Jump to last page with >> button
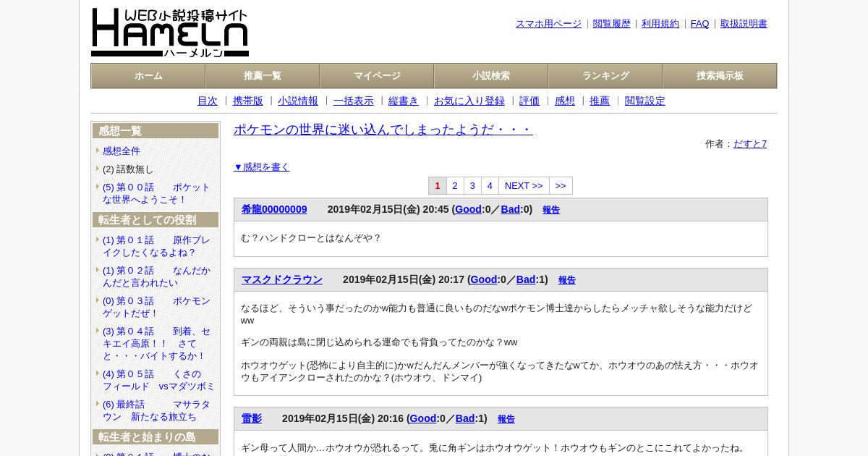 (561, 186)
